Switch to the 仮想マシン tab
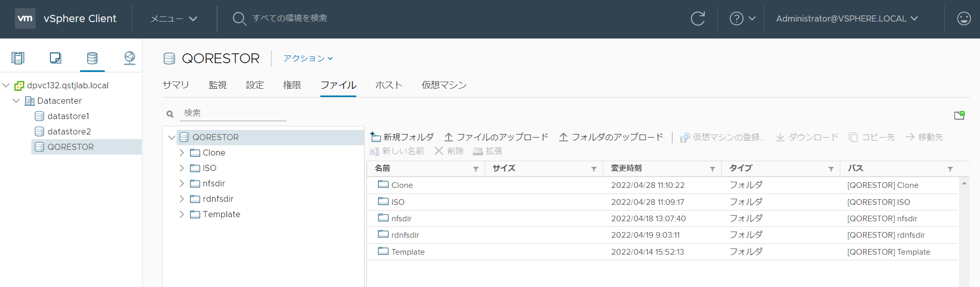This screenshot has width=980, height=287. coord(444,85)
